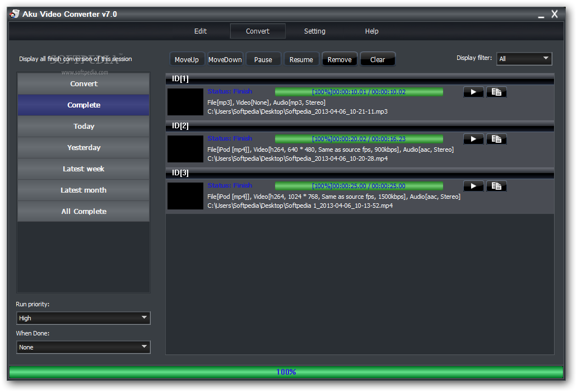This screenshot has width=577, height=392.
Task: Clear the conversion list
Action: coord(378,59)
